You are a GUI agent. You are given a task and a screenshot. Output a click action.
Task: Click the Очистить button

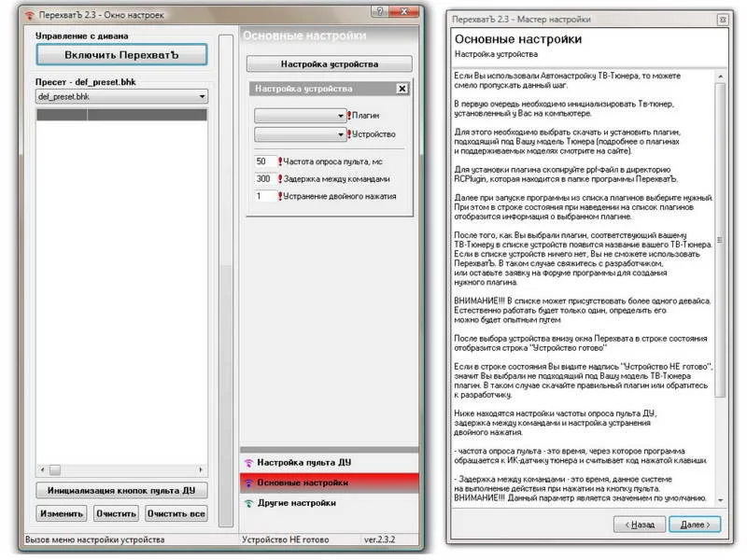116,514
